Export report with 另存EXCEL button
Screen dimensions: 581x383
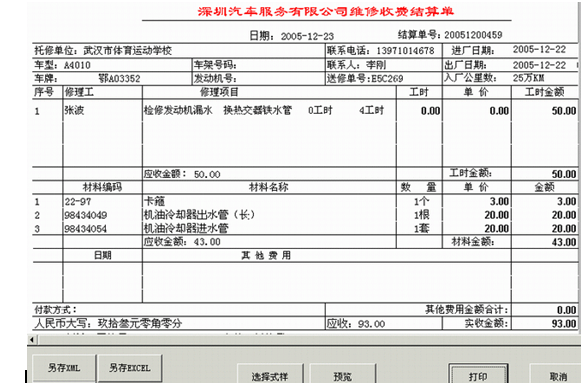click(130, 368)
